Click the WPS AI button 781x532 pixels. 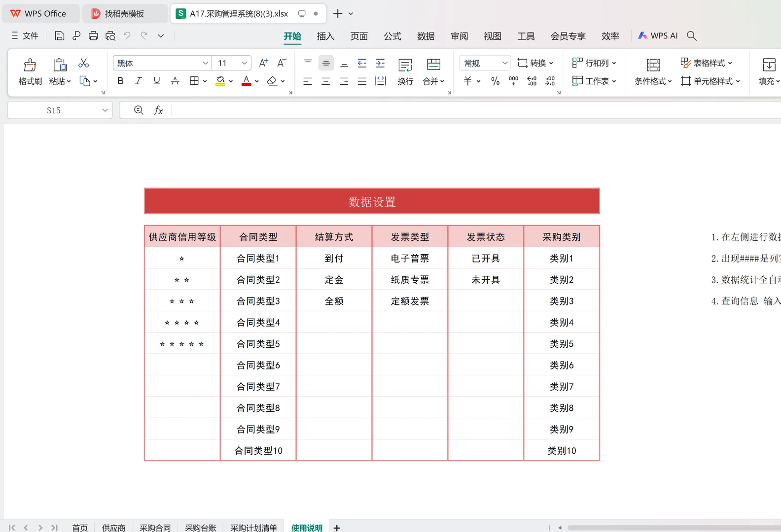(658, 35)
